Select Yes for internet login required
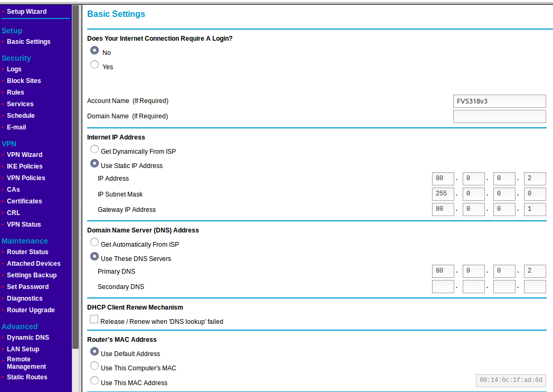553x392 pixels. coord(95,65)
